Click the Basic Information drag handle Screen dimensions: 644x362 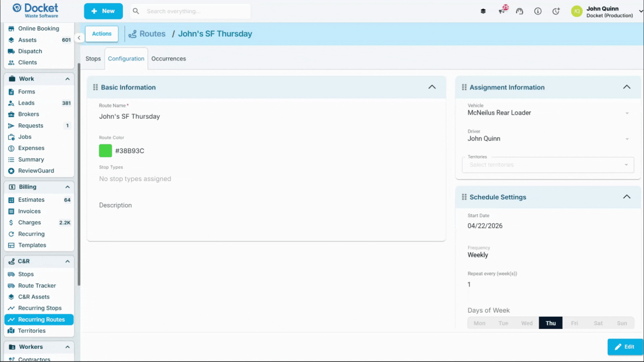point(95,87)
